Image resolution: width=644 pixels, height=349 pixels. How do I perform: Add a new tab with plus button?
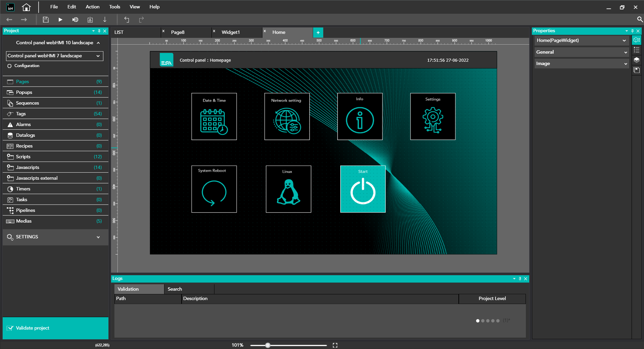click(x=318, y=33)
